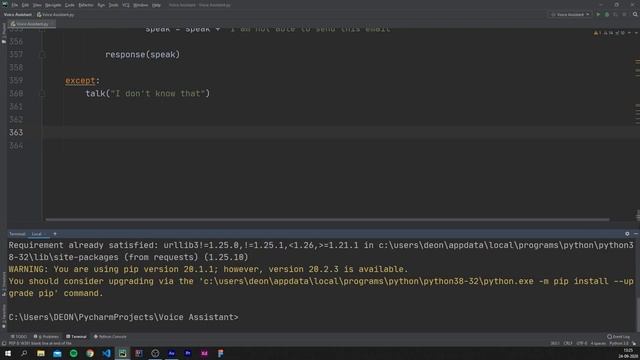Collapse code block at line 357
The height and width of the screenshot is (360, 640).
tap(42, 54)
